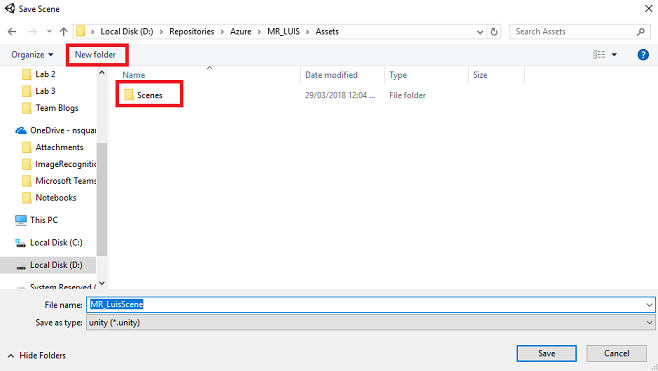Open view options dropdown arrow
Viewport: 658px width, 371px height.
tap(614, 55)
